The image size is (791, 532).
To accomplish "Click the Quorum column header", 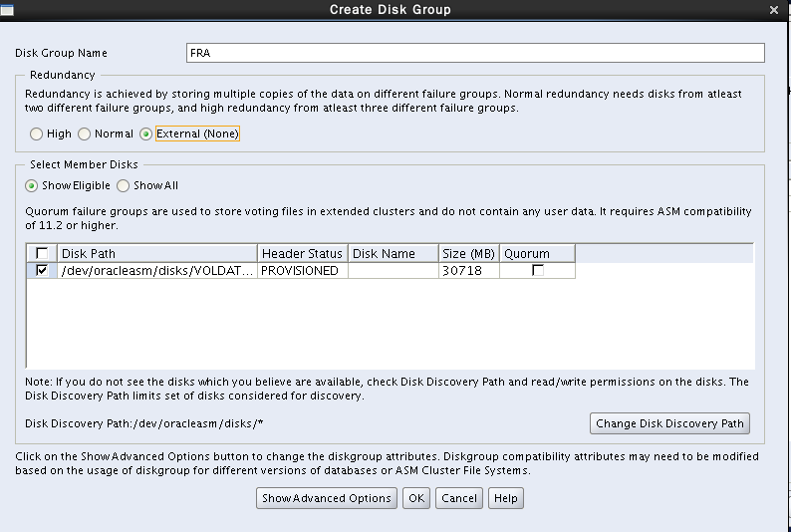I will point(537,254).
